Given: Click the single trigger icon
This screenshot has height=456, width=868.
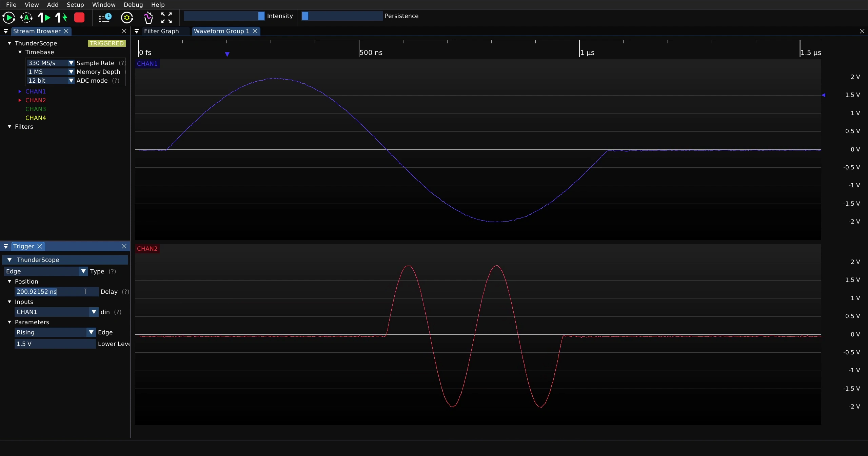Looking at the screenshot, I should point(44,18).
